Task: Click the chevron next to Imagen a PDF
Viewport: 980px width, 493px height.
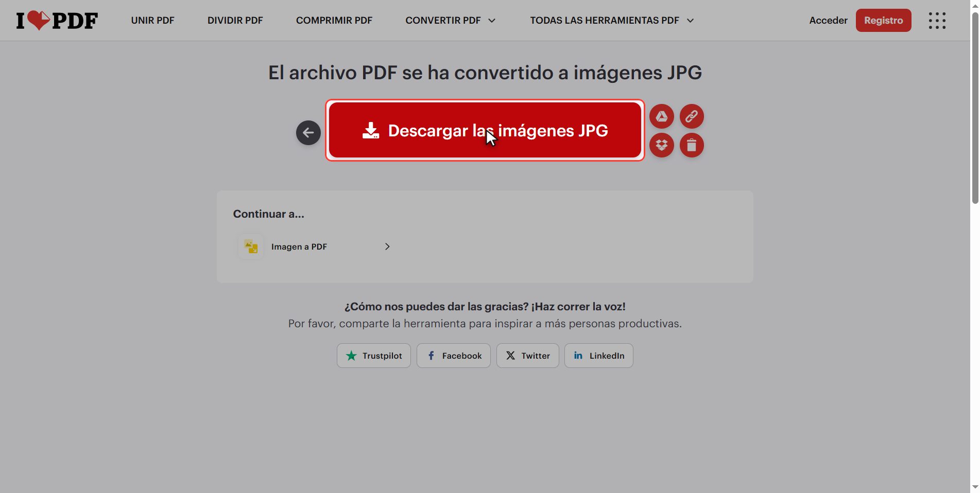Action: pos(387,246)
